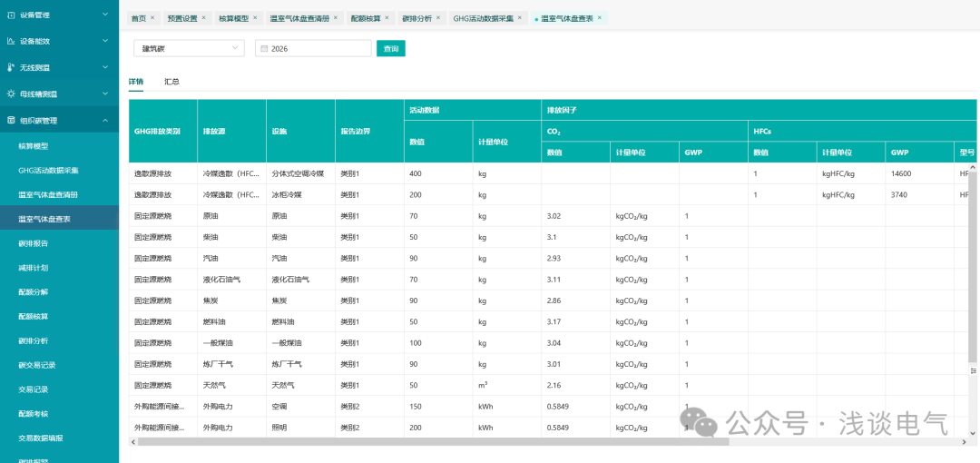Open the 建筑碳 dropdown
Screen dimensions: 980x463
point(189,48)
